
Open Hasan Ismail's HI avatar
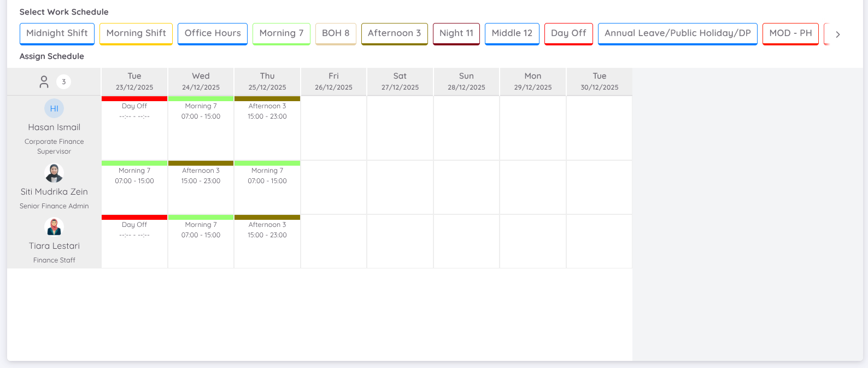click(54, 108)
